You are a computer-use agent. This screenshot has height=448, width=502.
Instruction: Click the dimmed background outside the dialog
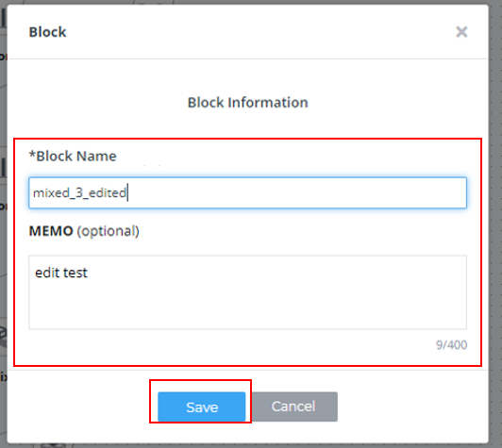click(x=495, y=224)
